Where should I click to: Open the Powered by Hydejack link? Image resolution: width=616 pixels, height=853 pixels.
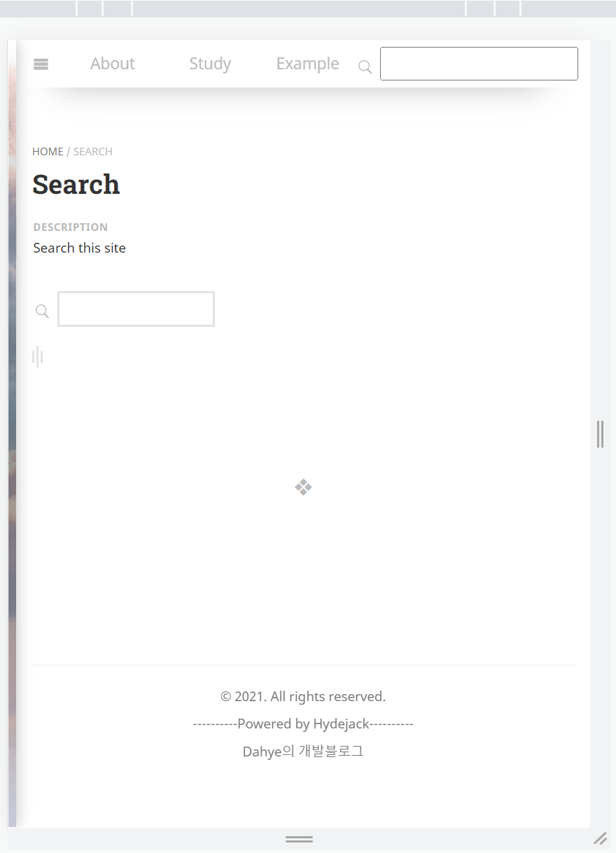[303, 724]
